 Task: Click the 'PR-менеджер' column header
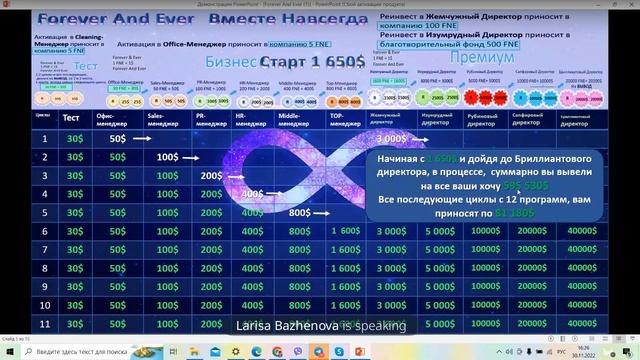[x=211, y=120]
